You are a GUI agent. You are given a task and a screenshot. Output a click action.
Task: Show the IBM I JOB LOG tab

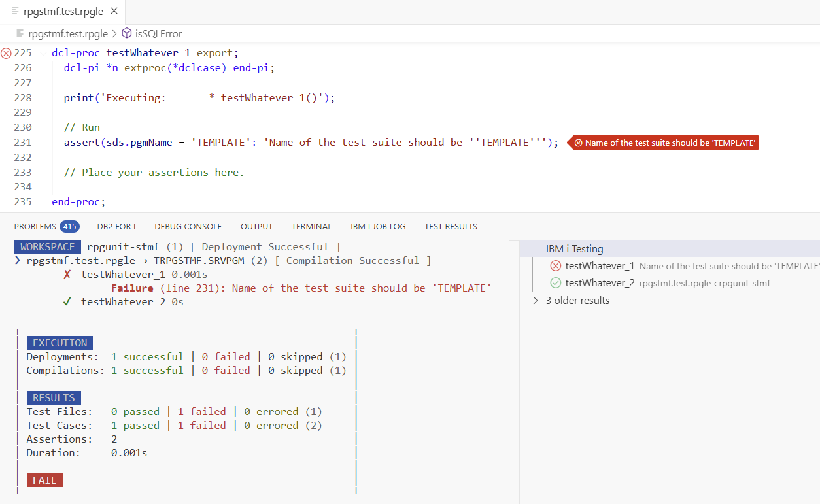point(378,227)
